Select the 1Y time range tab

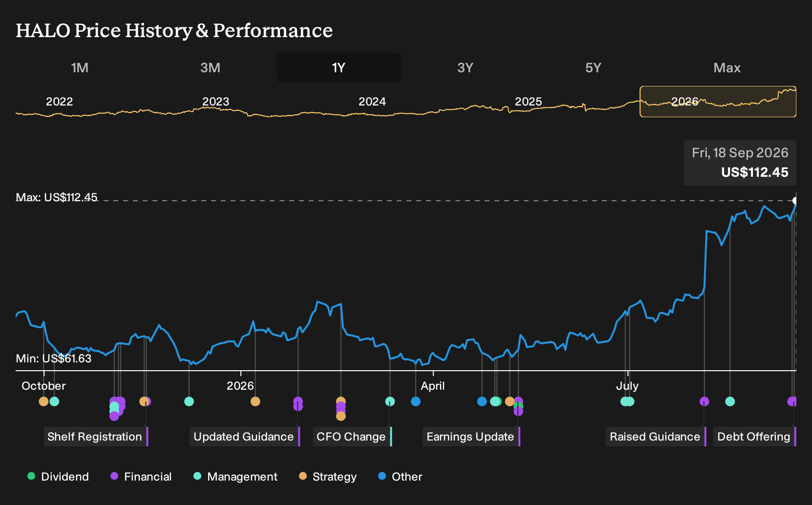(339, 67)
